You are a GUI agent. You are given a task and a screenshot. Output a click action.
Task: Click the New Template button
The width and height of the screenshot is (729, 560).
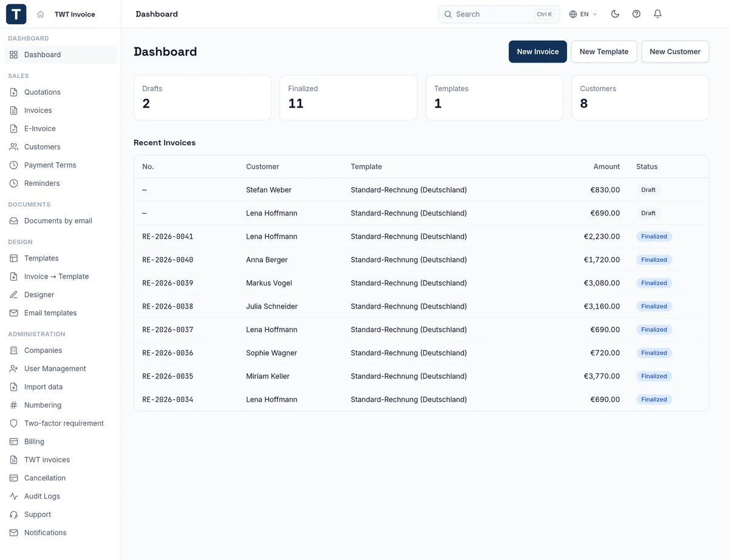tap(604, 52)
